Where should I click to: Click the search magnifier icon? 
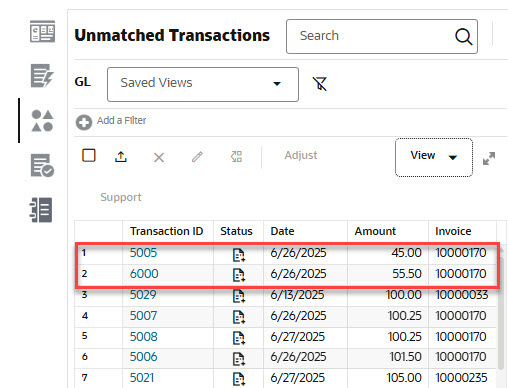464,36
